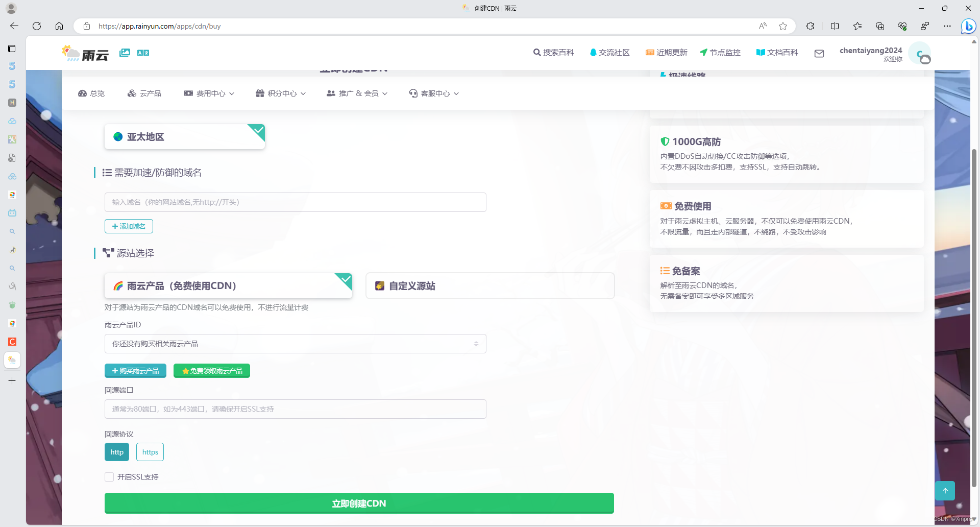Select http origin protocol
The height and width of the screenshot is (527, 980).
click(117, 452)
